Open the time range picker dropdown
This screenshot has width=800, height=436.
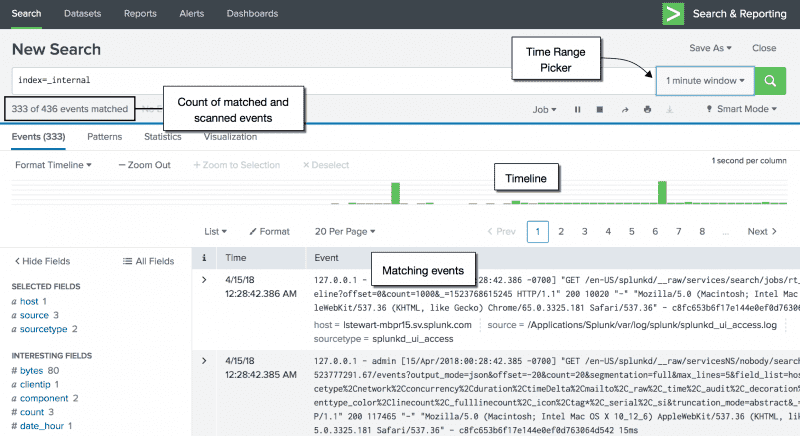coord(705,81)
